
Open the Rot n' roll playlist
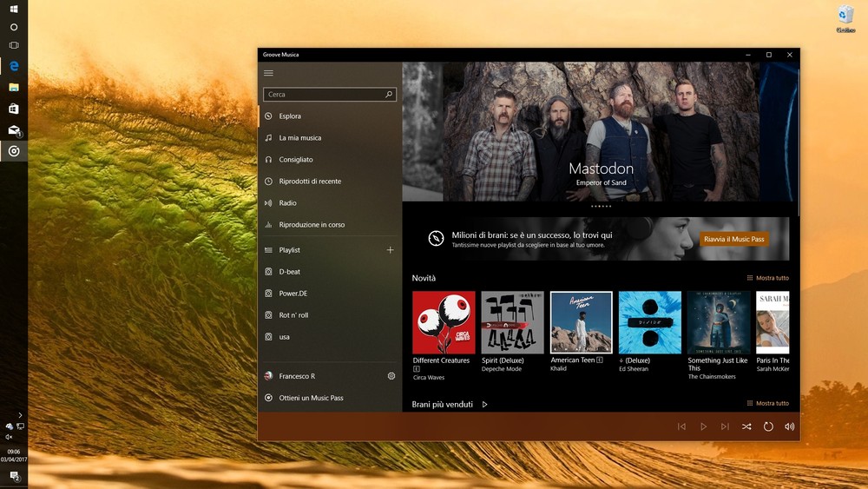pos(329,314)
